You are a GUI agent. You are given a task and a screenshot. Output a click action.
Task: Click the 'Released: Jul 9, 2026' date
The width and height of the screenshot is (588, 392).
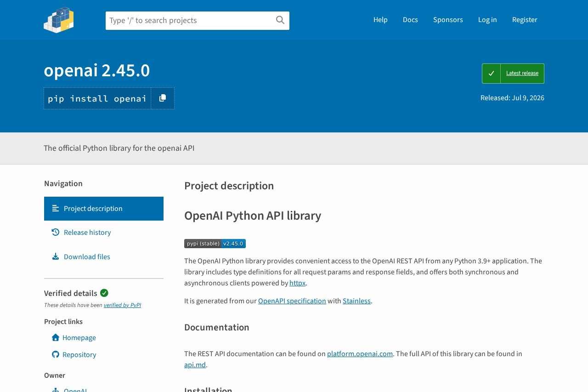(512, 98)
